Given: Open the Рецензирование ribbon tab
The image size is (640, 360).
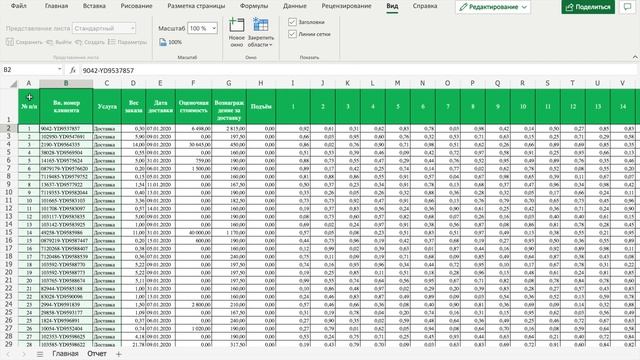Looking at the screenshot, I should coord(346,6).
